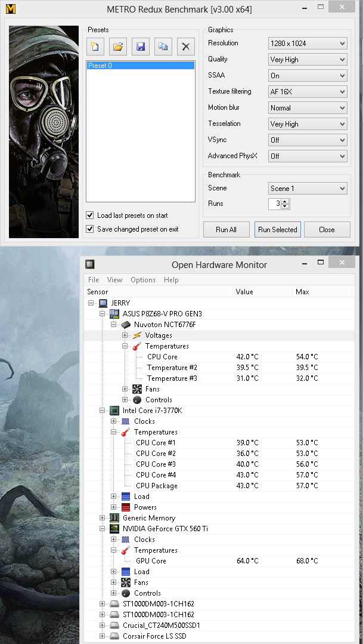Click the GPU Clocks waveform icon
Viewport: 363px width, 644px height.
coord(126,540)
